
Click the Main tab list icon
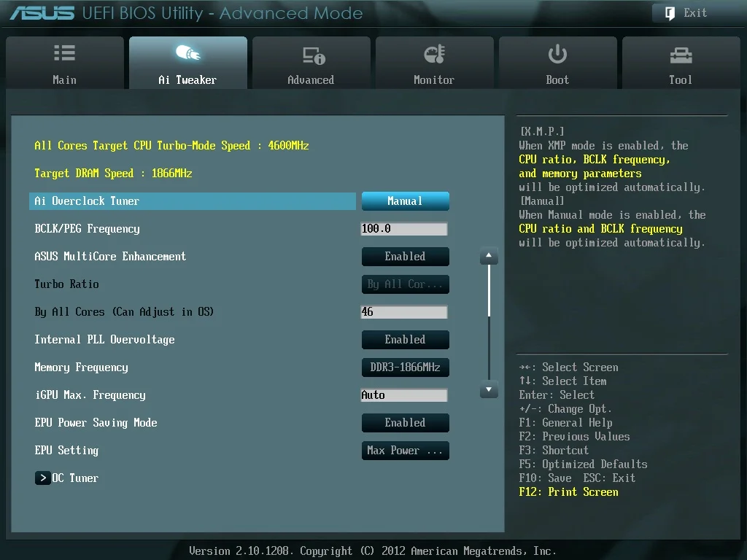pyautogui.click(x=64, y=52)
